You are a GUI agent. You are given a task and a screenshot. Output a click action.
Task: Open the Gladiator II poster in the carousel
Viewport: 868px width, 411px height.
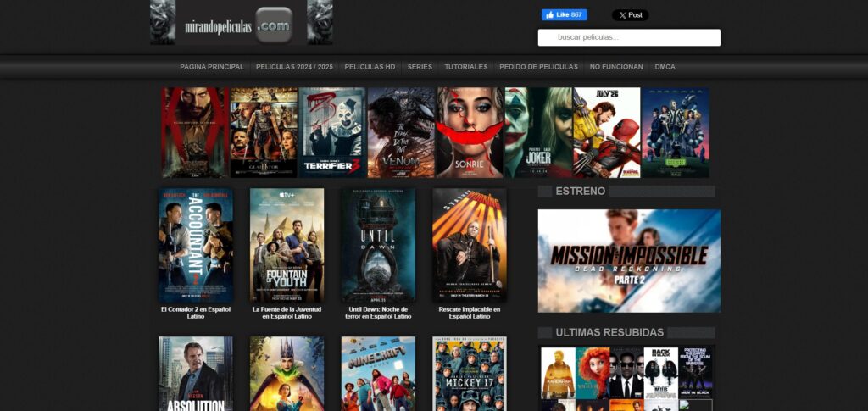pos(264,133)
